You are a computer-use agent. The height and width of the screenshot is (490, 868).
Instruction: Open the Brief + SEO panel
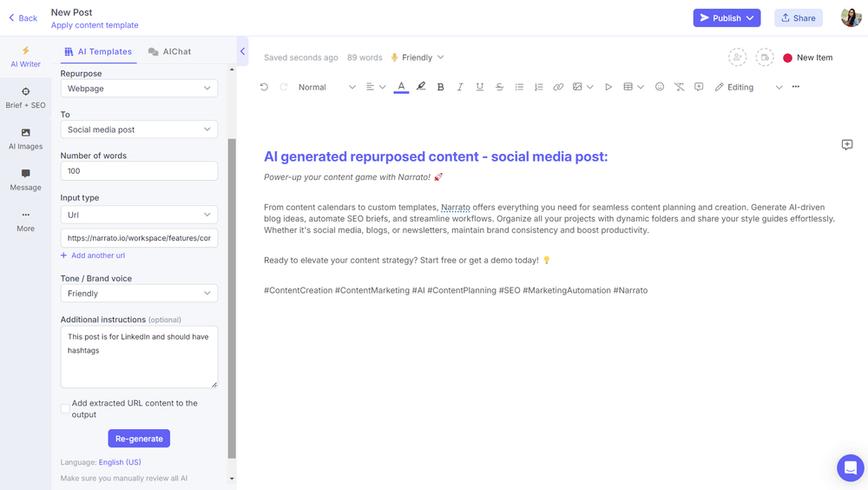click(x=25, y=98)
